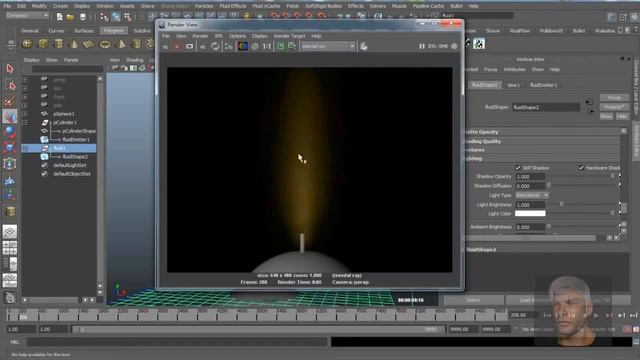Click the fluidShape name input field
The image size is (640, 360).
(x=546, y=107)
